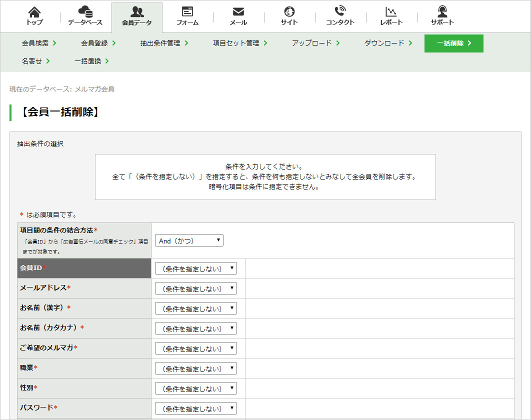The width and height of the screenshot is (531, 420).
Task: Open 名寄せ link
Action: point(35,61)
